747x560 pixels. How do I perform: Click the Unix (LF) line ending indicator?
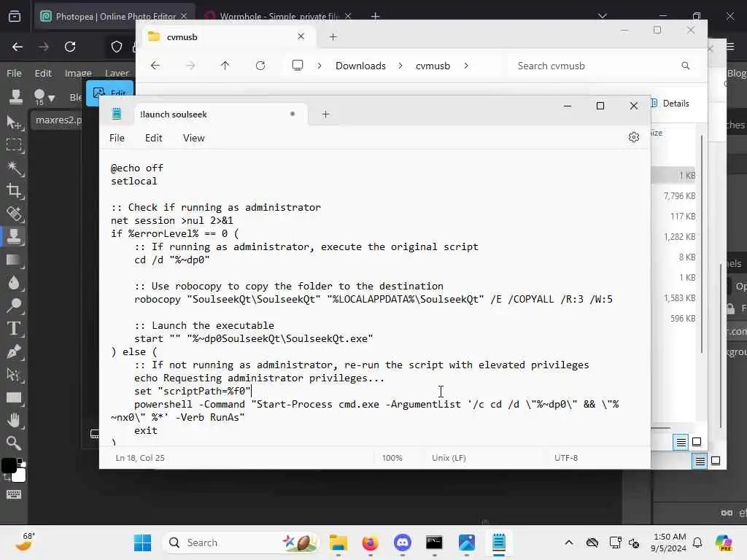tap(449, 458)
